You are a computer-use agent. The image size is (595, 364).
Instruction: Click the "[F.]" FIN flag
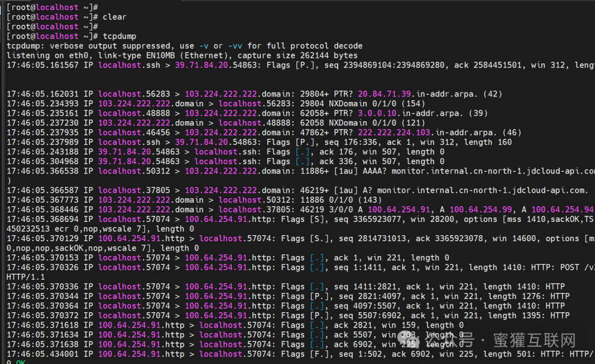319,354
